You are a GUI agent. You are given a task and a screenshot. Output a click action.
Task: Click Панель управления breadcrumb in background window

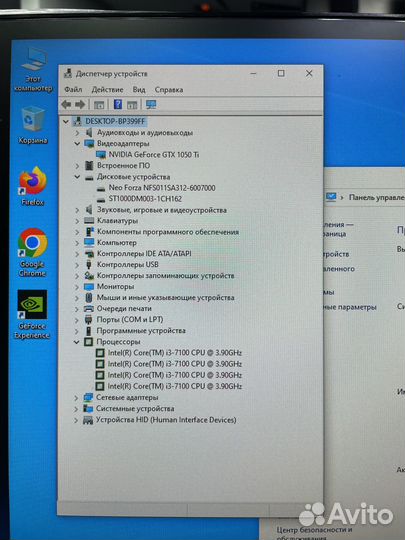[377, 198]
